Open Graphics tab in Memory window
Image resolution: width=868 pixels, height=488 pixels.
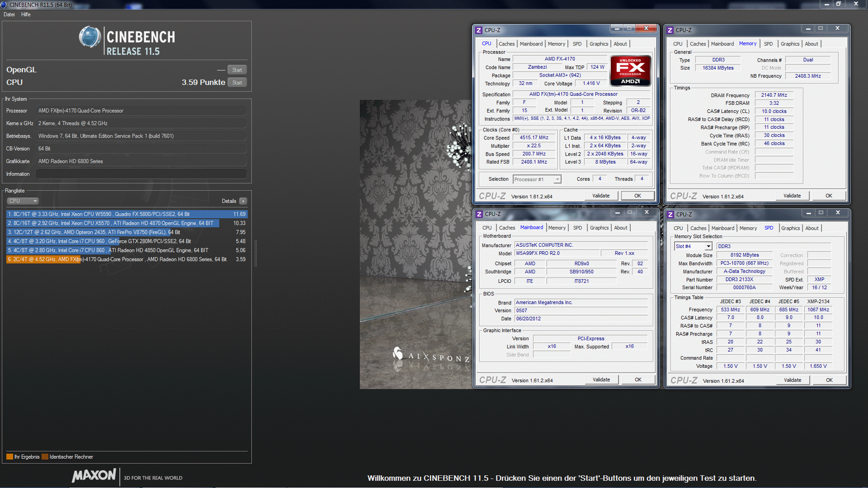point(790,44)
